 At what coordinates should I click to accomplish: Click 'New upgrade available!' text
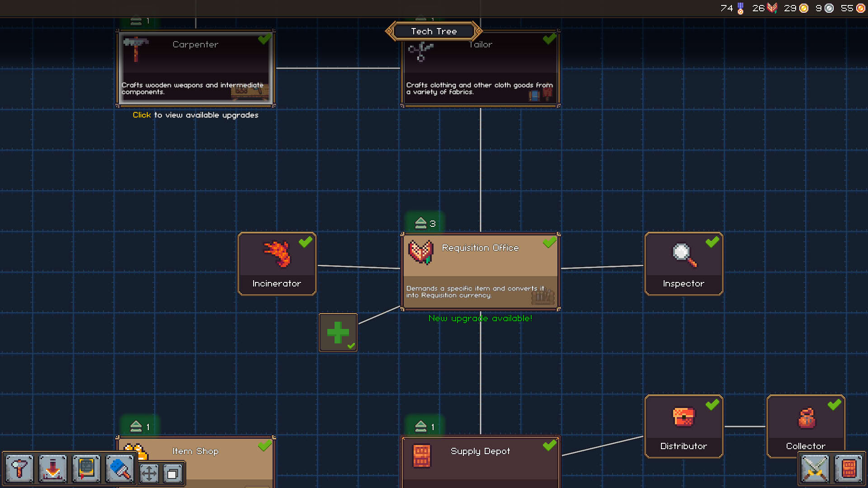480,318
